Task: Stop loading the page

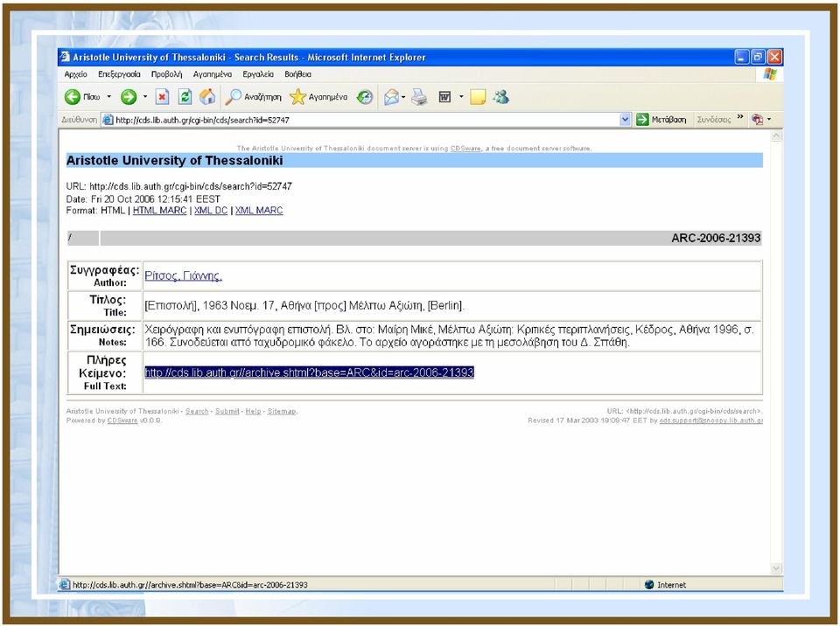Action: (162, 97)
